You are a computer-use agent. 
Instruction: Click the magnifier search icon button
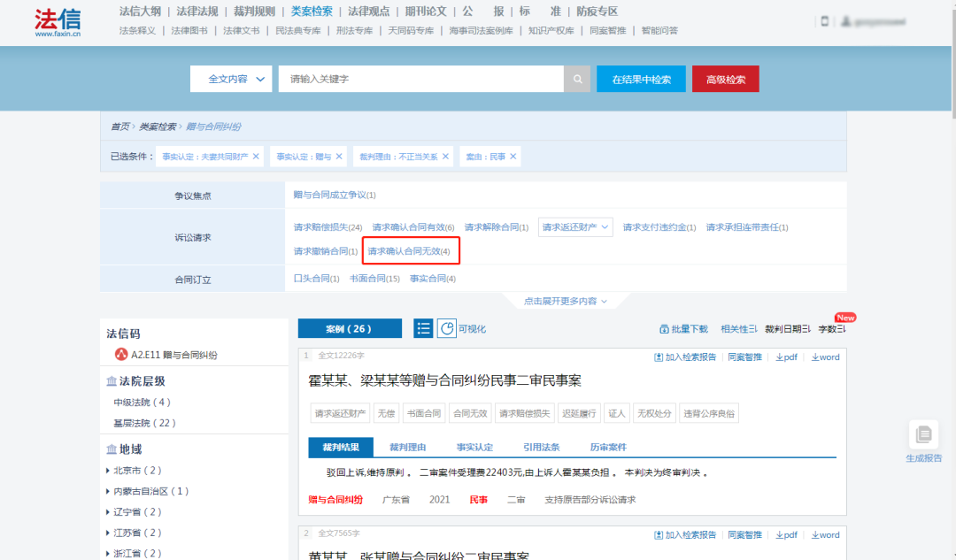tap(577, 80)
